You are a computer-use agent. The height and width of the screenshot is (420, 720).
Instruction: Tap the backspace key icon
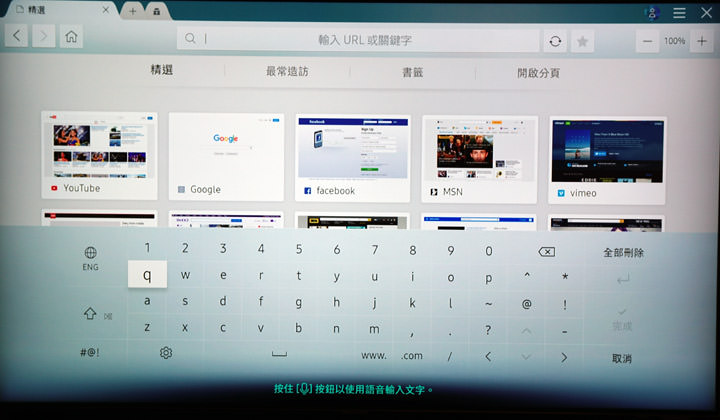point(546,252)
